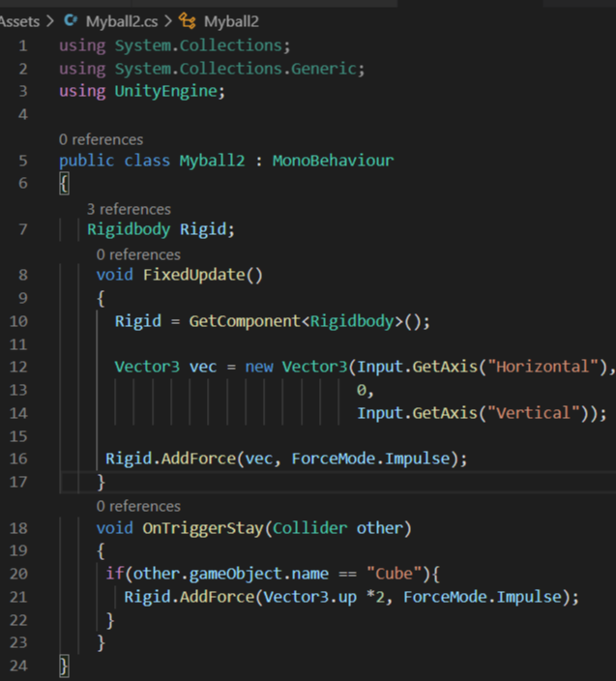Click '0 references' CodeLens above OnTriggerStay
The width and height of the screenshot is (616, 681).
coord(138,506)
